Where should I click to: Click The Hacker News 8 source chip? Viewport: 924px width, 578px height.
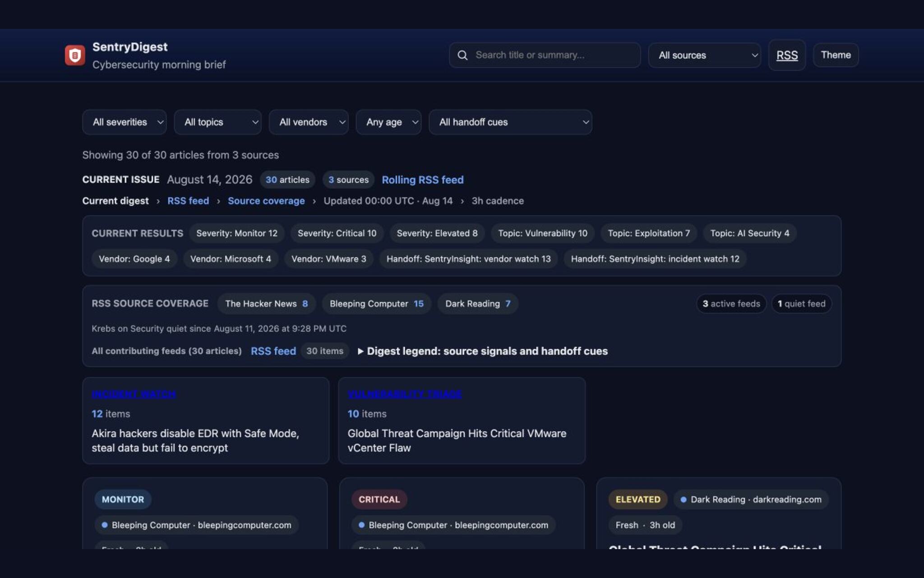coord(267,304)
